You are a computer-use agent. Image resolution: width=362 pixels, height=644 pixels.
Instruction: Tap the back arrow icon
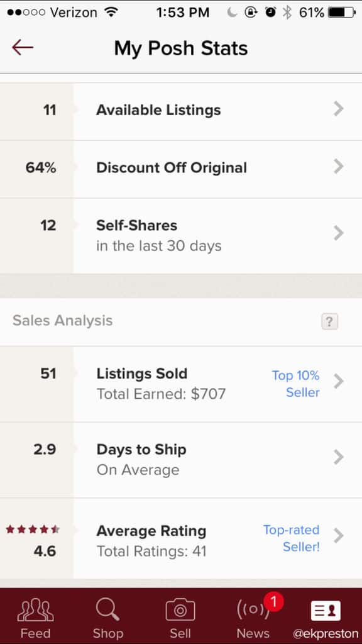pyautogui.click(x=23, y=48)
